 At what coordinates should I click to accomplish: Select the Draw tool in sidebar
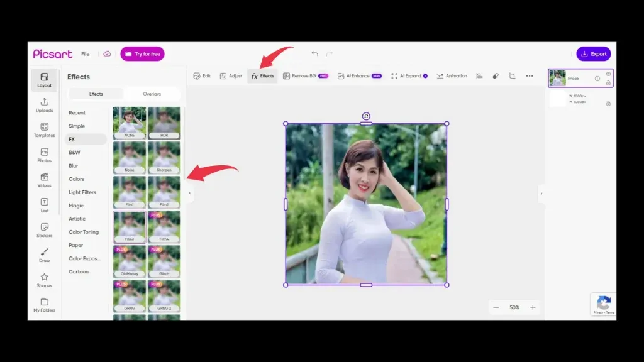pyautogui.click(x=45, y=255)
